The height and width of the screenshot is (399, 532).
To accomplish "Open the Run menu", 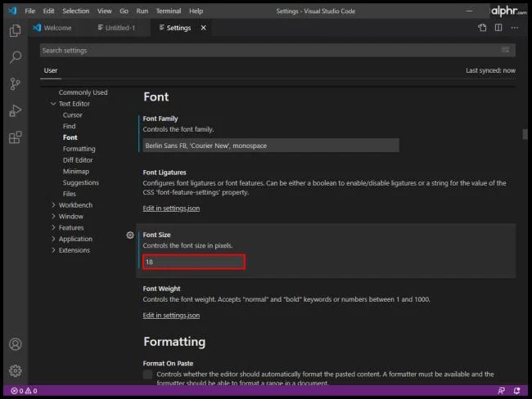I will pyautogui.click(x=142, y=11).
